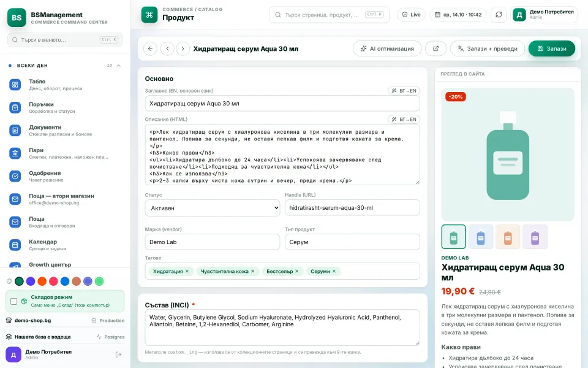Focus the sidebar Търси в менюто field

(66, 39)
